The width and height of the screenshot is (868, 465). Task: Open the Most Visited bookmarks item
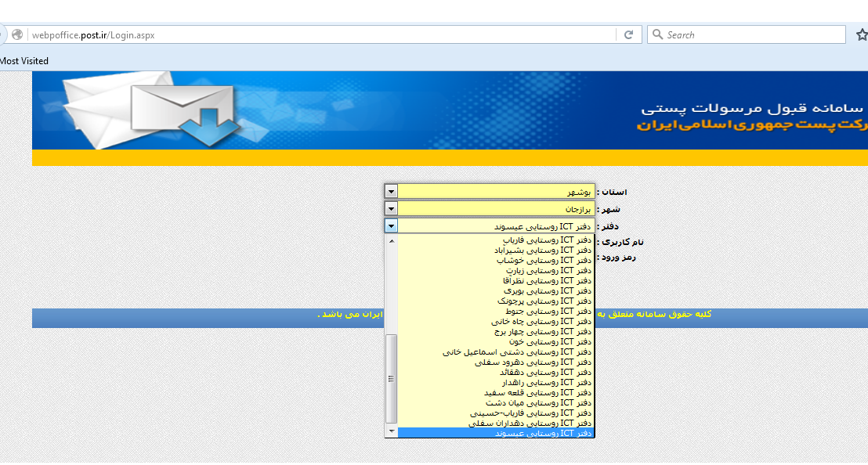coord(24,61)
